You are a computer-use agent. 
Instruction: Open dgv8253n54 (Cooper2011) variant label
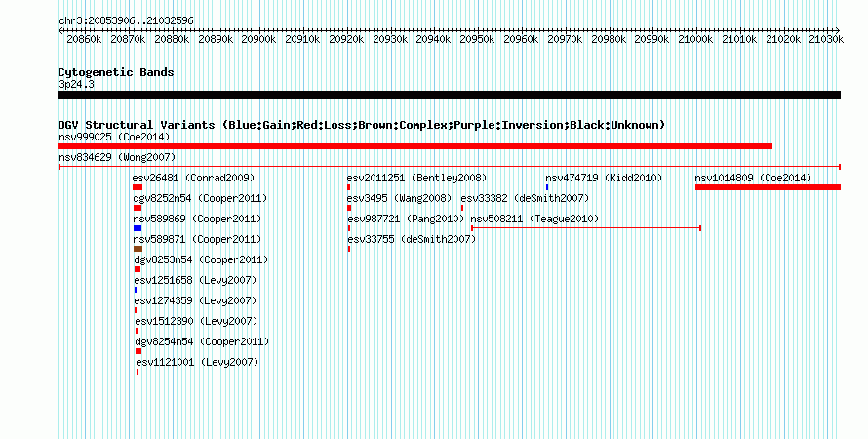pyautogui.click(x=201, y=259)
